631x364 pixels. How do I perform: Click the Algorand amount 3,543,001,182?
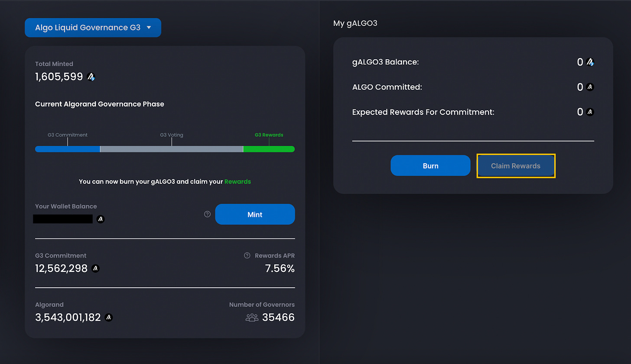[68, 317]
